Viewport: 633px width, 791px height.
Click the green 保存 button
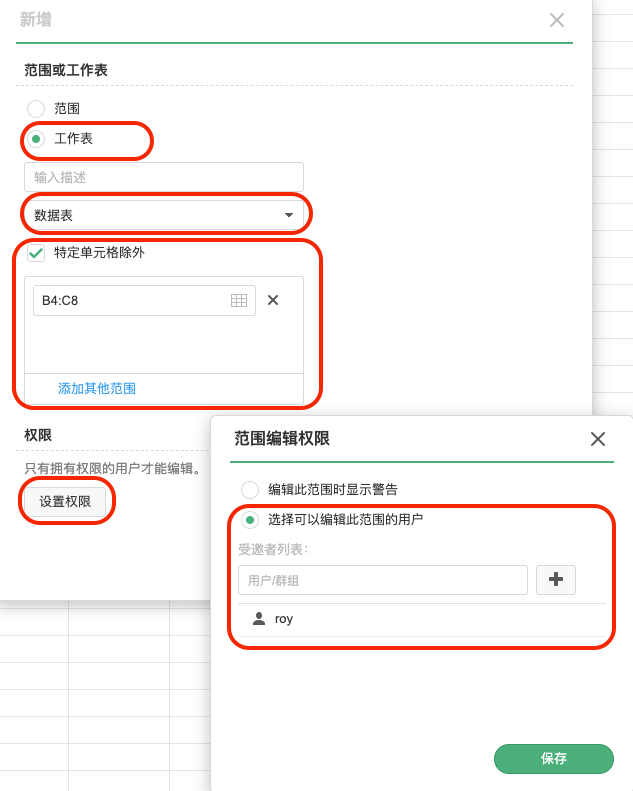[x=553, y=758]
